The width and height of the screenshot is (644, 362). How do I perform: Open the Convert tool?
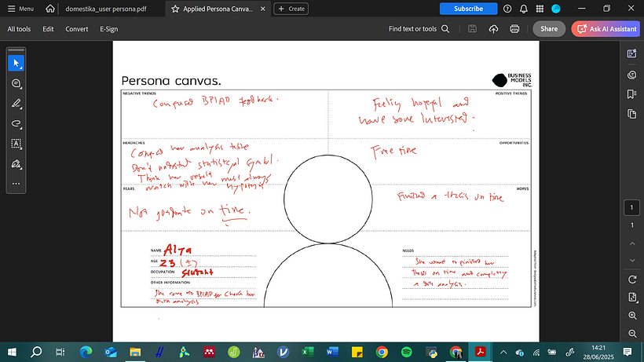[x=77, y=29]
